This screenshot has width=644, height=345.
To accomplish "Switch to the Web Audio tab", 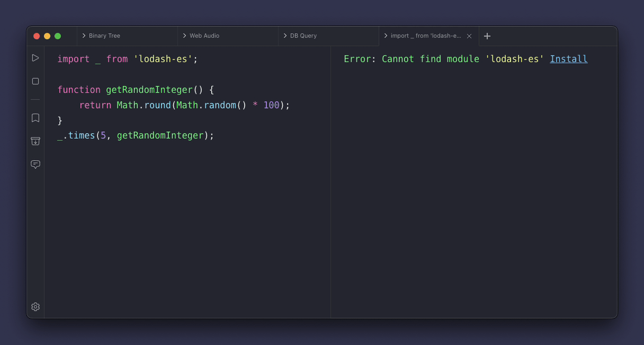I will click(204, 36).
